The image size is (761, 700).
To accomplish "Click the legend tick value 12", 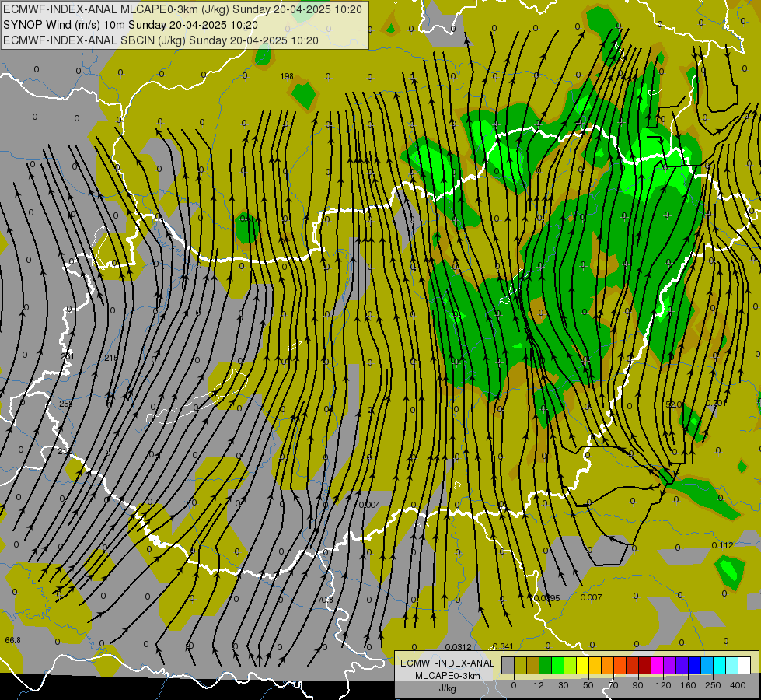I will pyautogui.click(x=538, y=685).
